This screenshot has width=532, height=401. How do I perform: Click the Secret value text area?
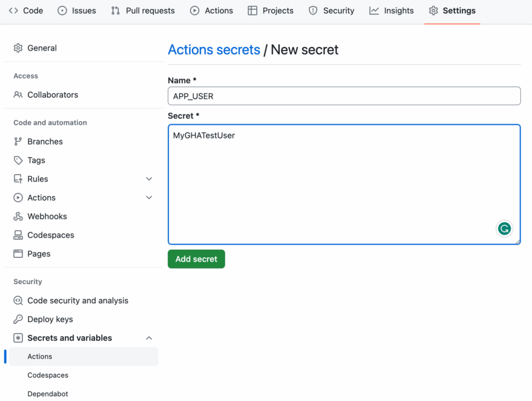[344, 178]
